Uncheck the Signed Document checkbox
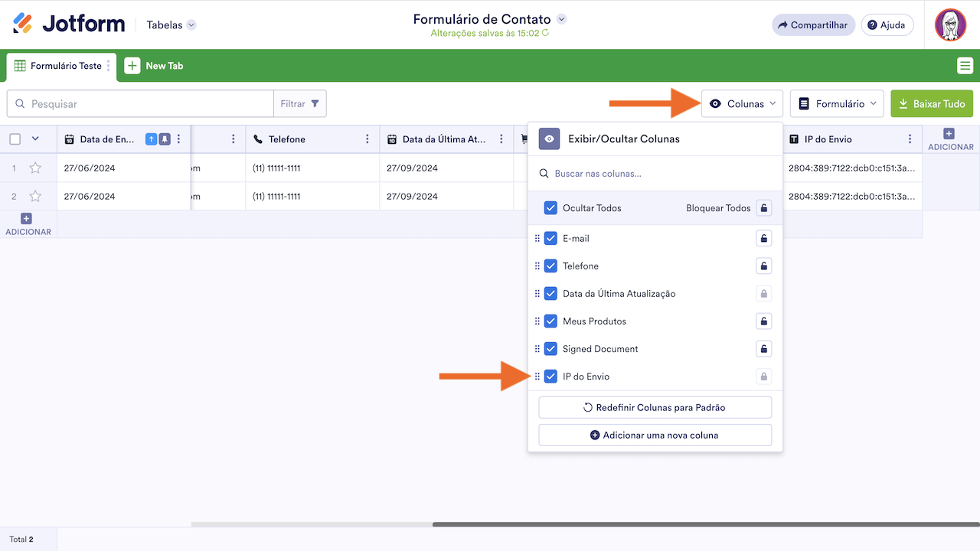 pos(550,349)
